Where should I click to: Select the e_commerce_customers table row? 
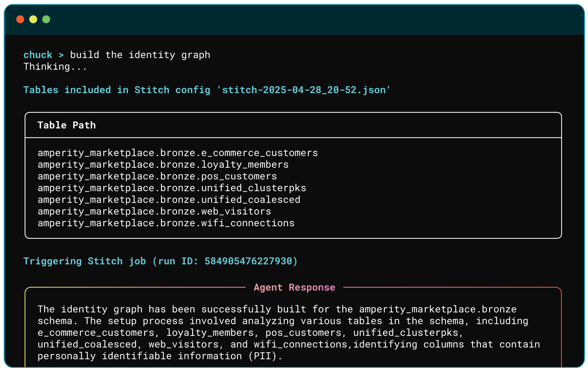click(x=177, y=153)
